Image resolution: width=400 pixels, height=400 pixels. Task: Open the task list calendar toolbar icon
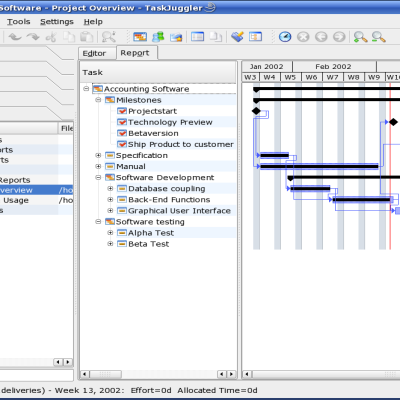point(140,37)
